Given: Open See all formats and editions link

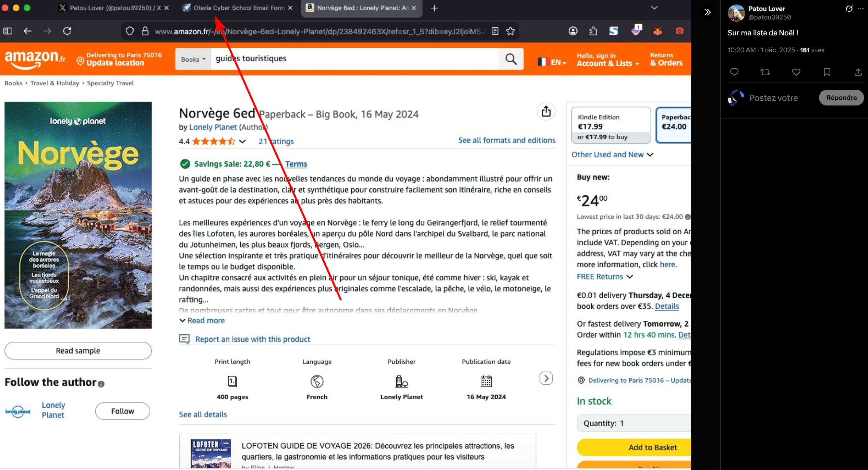Looking at the screenshot, I should [506, 140].
